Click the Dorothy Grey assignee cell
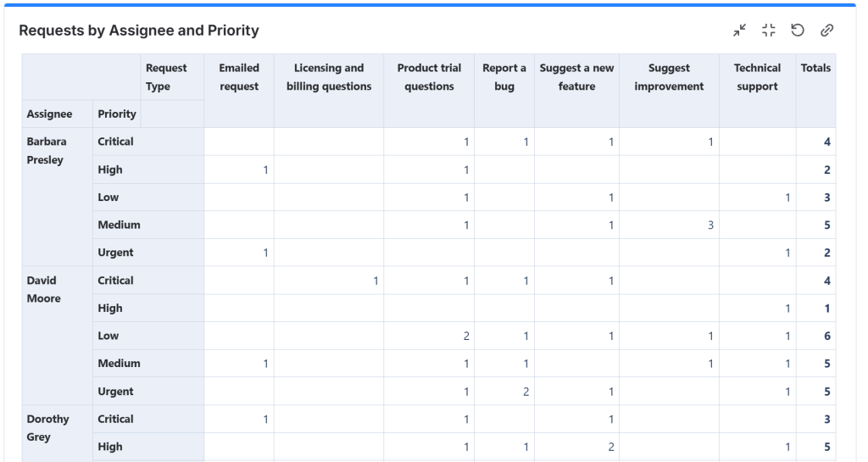 (x=47, y=428)
